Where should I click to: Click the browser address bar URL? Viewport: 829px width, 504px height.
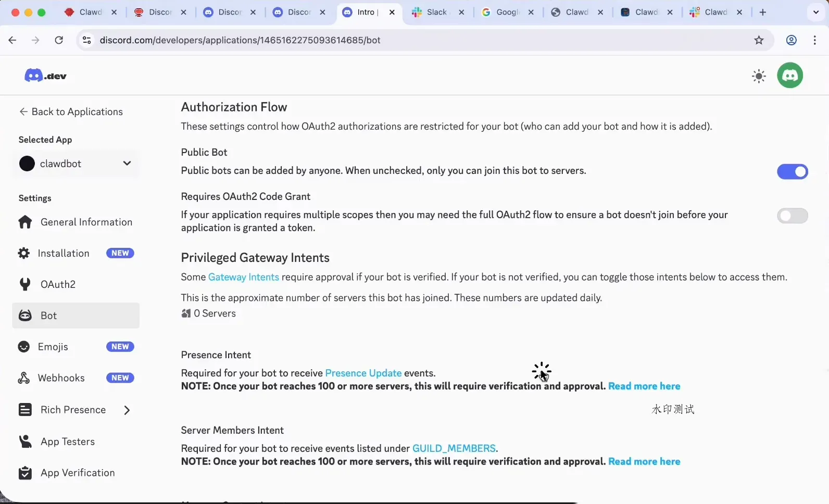240,40
